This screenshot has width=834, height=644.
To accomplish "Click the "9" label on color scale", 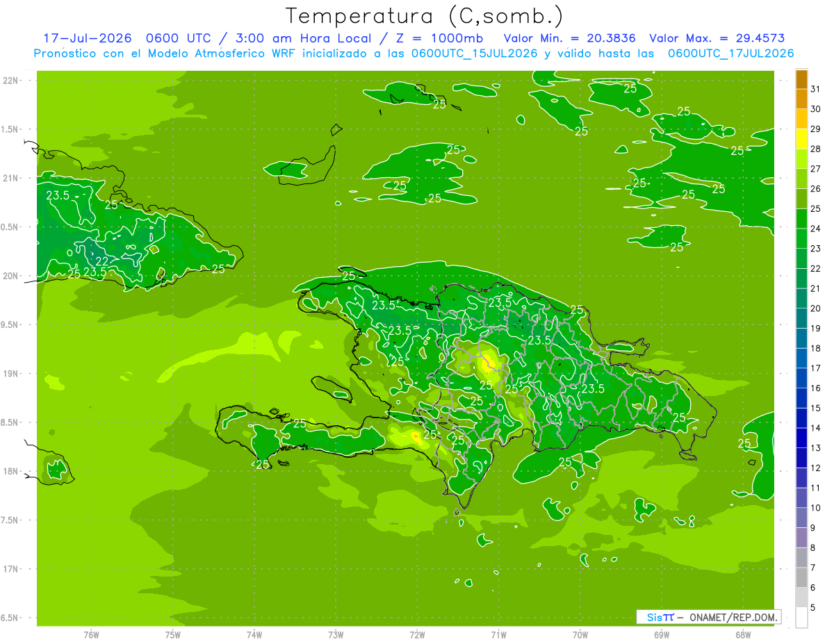I will tap(813, 528).
